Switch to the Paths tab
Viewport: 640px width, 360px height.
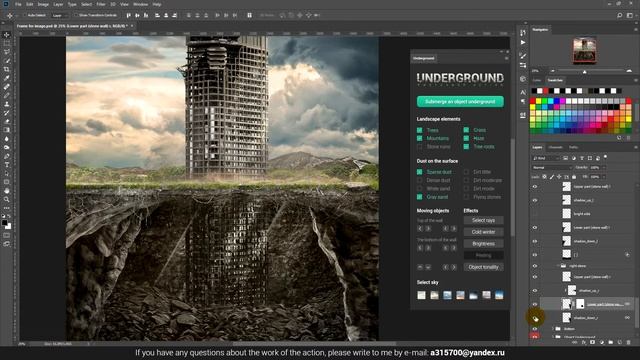[573, 147]
